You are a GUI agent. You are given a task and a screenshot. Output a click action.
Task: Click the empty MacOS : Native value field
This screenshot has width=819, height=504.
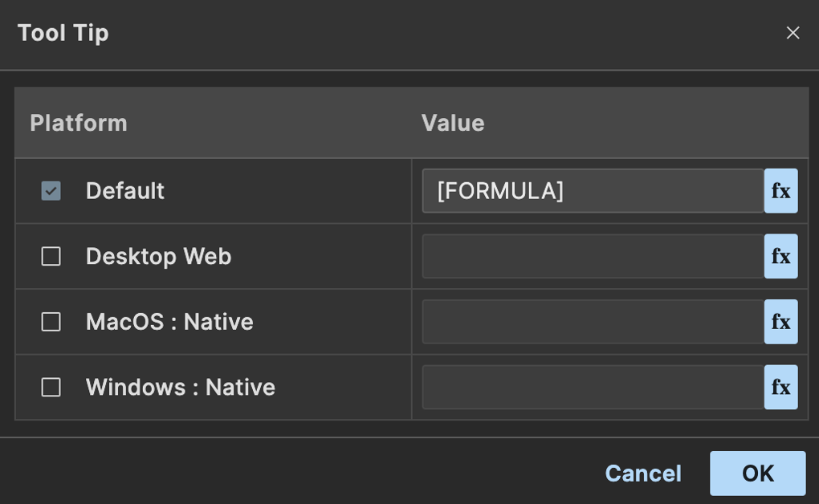593,322
